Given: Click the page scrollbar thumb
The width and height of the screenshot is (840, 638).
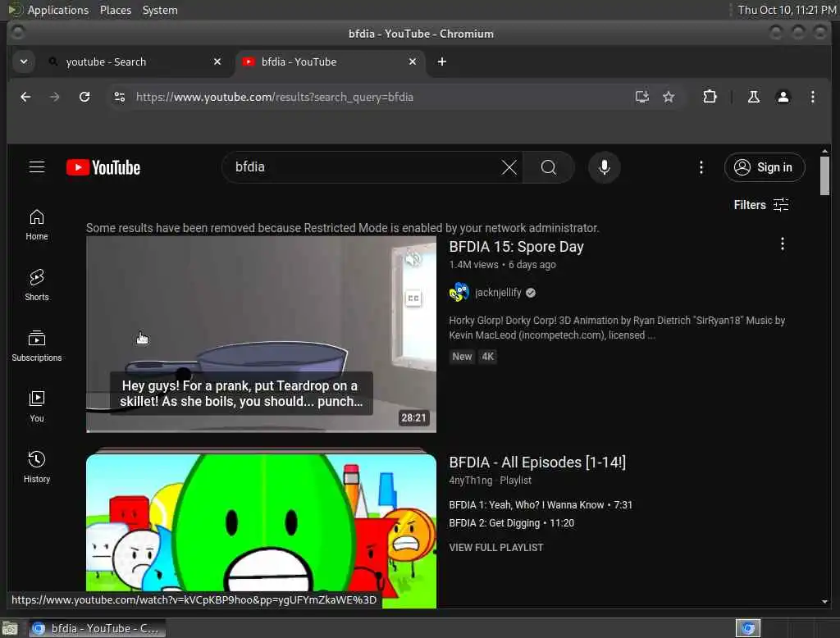Looking at the screenshot, I should pyautogui.click(x=824, y=176).
